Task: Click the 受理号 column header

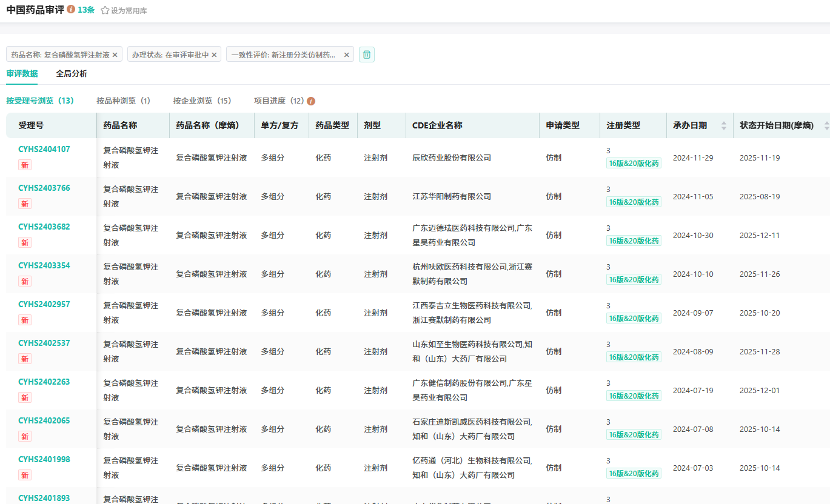Action: (x=31, y=125)
